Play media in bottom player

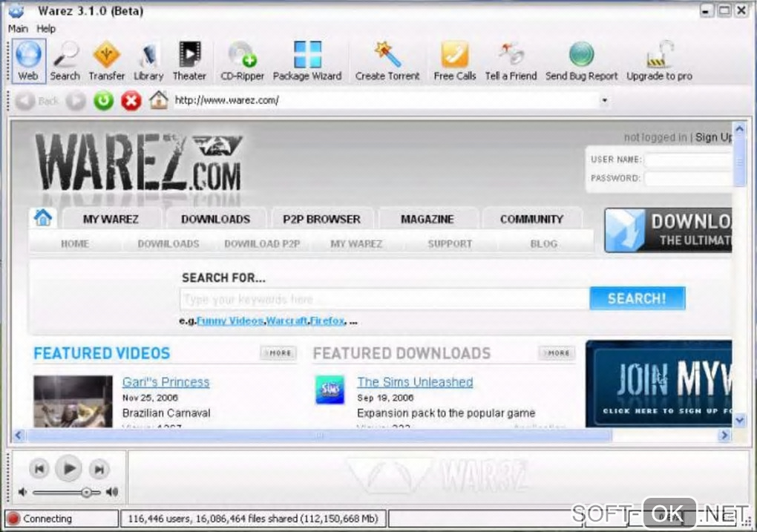pyautogui.click(x=69, y=468)
